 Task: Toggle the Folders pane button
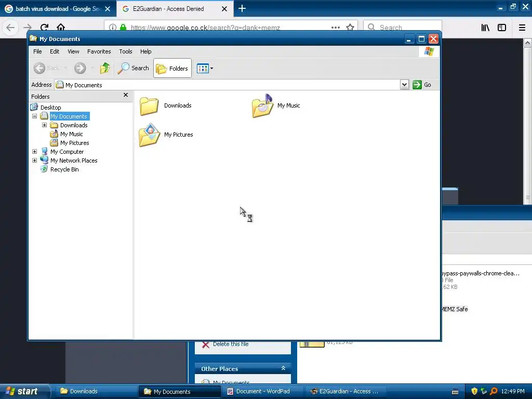[172, 68]
